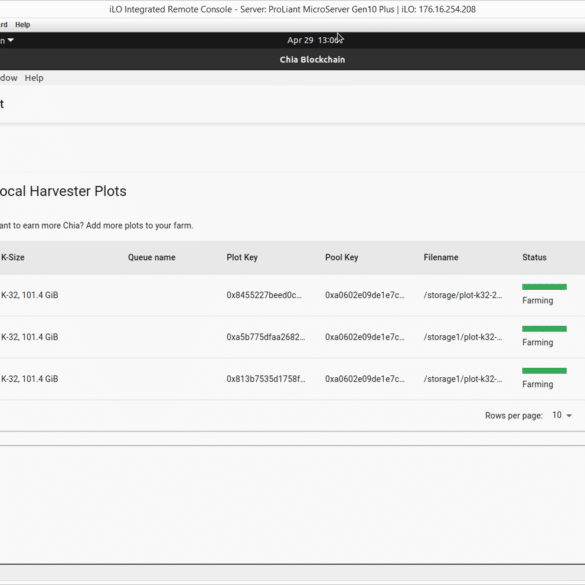The height and width of the screenshot is (585, 585).
Task: Click the Status column header
Action: tap(534, 257)
